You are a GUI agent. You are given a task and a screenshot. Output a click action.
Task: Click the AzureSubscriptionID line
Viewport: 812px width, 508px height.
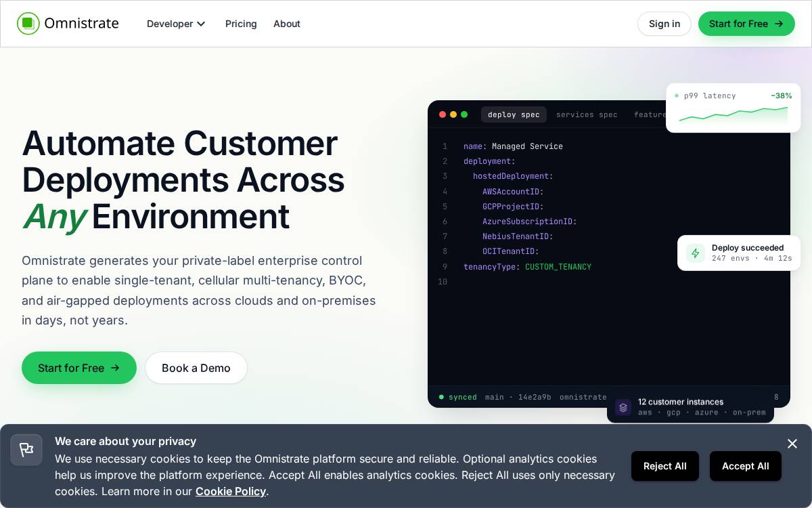[530, 221]
